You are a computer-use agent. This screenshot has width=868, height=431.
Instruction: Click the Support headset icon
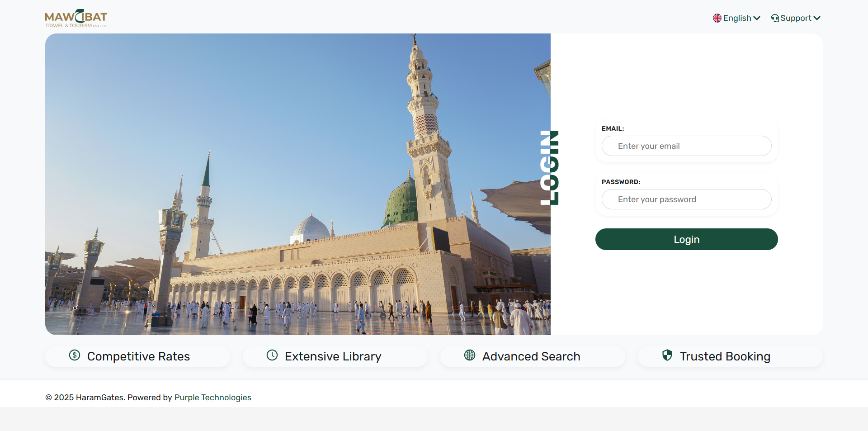(775, 18)
